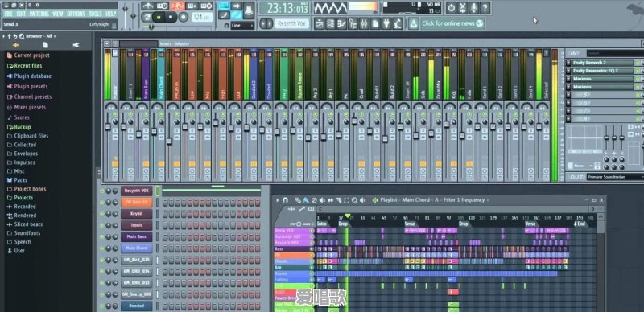Select the playlist mute tool
Image resolution: width=644 pixels, height=312 pixels.
click(x=323, y=200)
